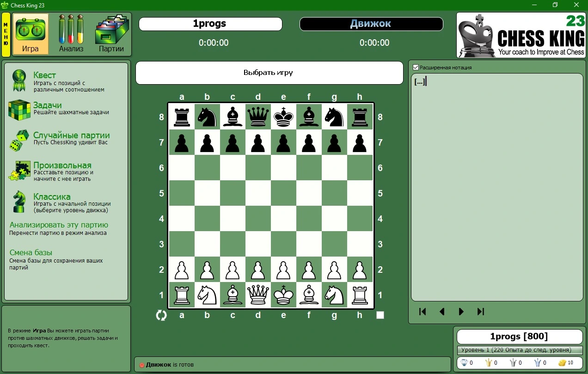Click the white side-to-move square indicator
Viewport: 588px width, 374px height.
click(380, 315)
